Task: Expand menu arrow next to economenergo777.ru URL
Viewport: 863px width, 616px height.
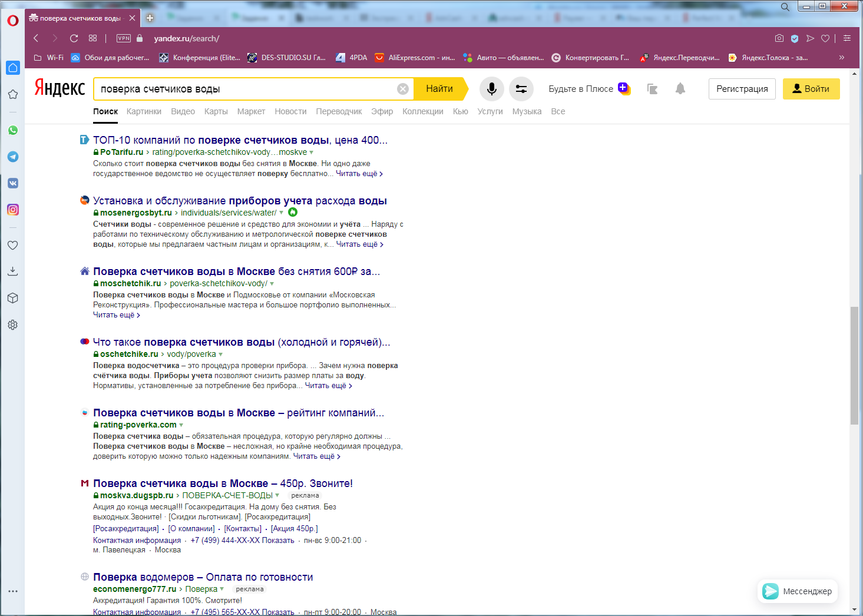Action: tap(221, 589)
